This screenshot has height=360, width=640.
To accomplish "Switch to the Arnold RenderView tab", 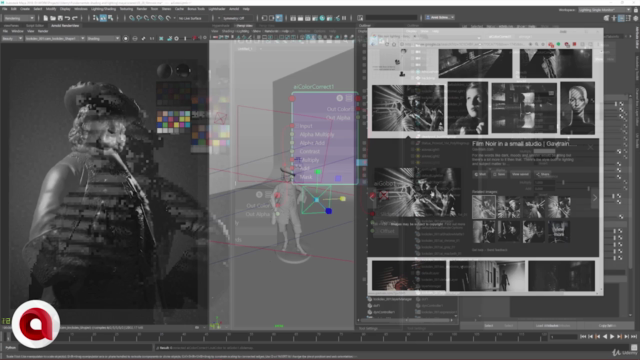I will pyautogui.click(x=64, y=26).
